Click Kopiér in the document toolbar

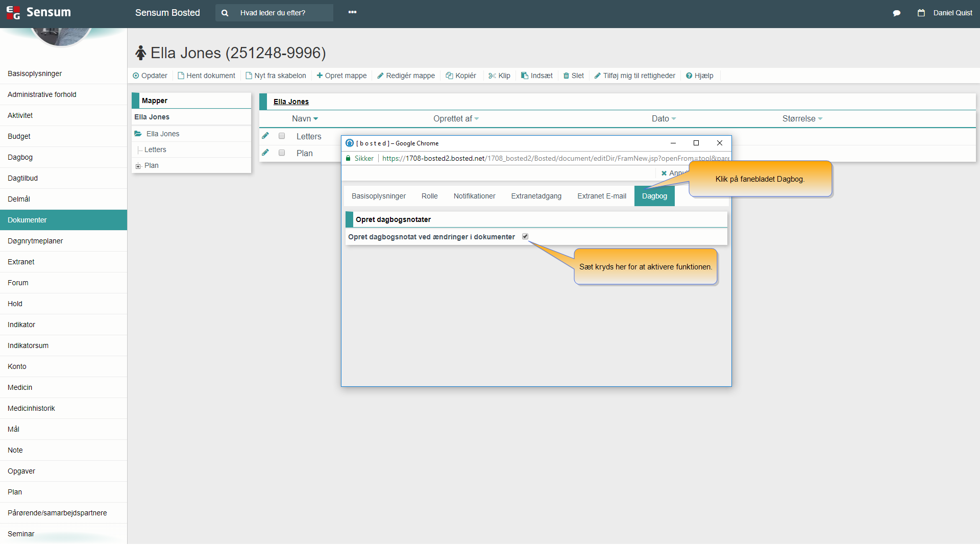click(461, 76)
